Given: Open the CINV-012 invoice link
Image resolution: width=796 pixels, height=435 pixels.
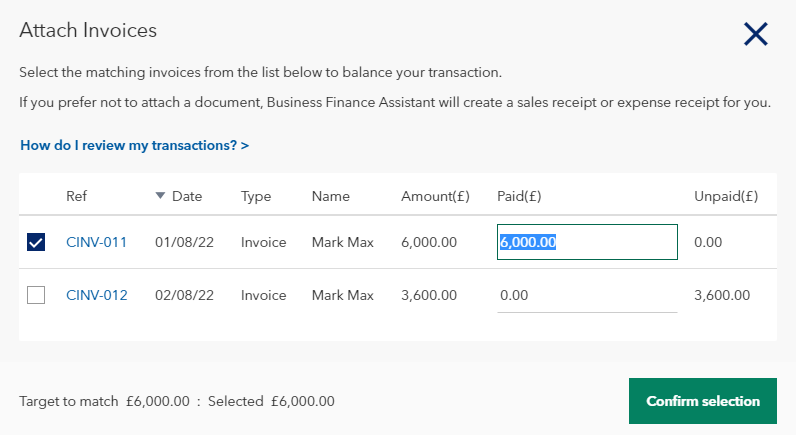Looking at the screenshot, I should point(96,295).
